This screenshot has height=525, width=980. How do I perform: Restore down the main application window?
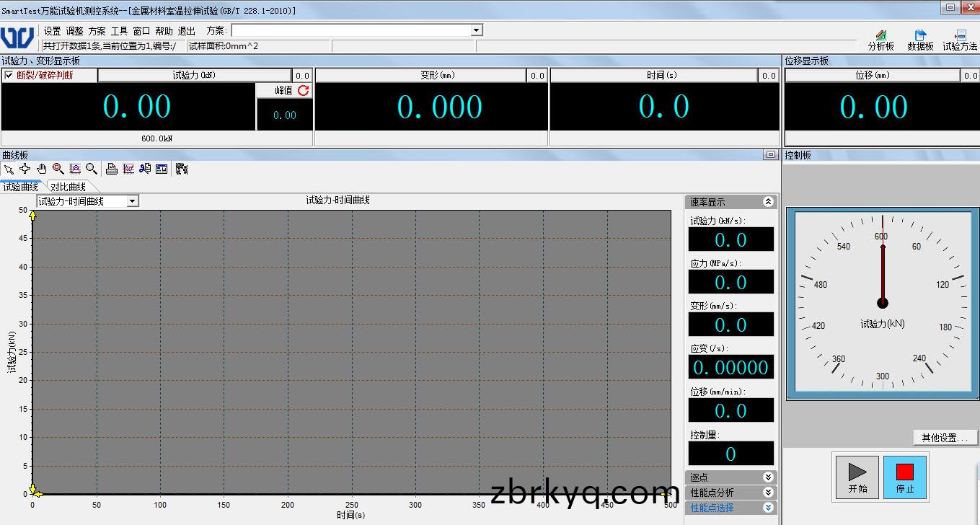click(950, 8)
